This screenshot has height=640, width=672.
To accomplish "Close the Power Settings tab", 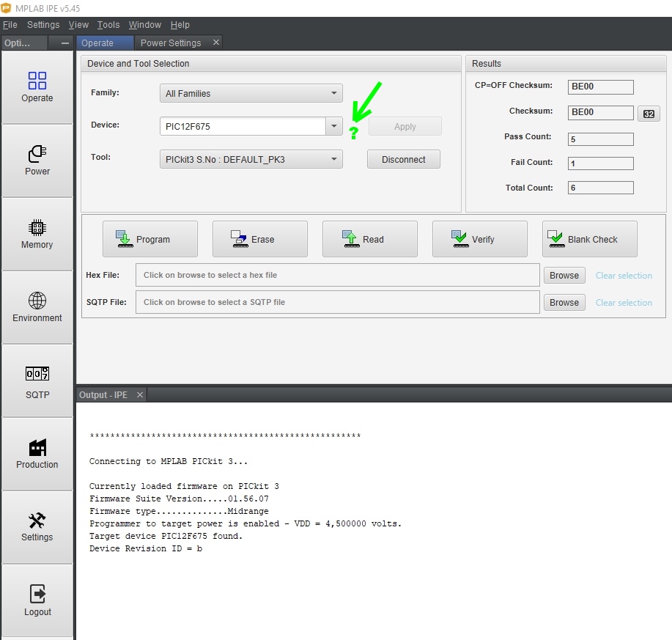I will (216, 42).
